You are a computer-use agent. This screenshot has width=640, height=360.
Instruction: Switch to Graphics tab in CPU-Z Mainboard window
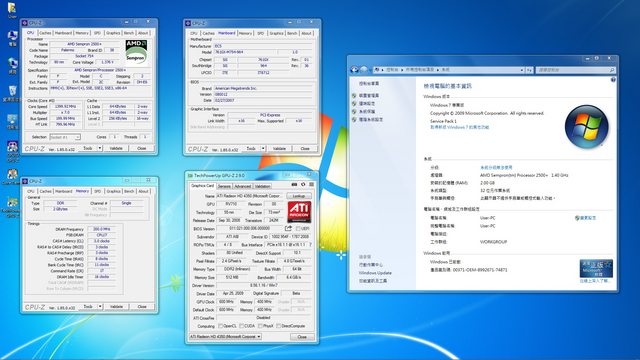pyautogui.click(x=276, y=33)
